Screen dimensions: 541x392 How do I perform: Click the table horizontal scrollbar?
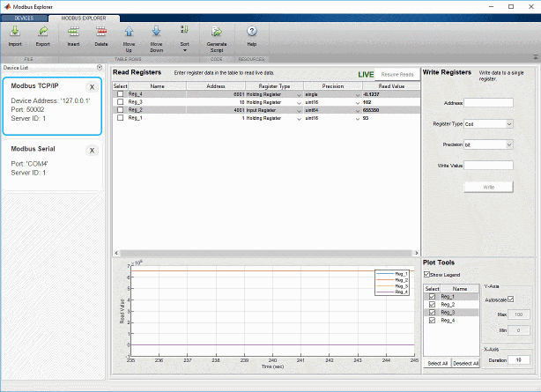point(266,253)
